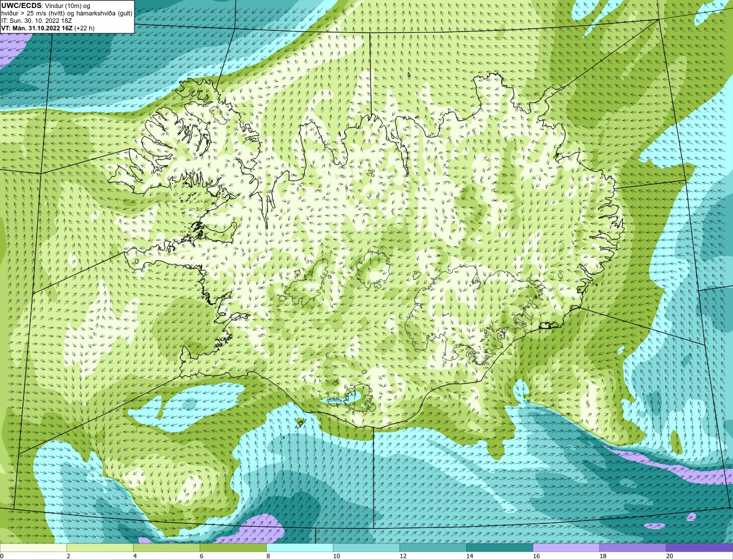Screen dimensions: 733x560
Task: Click the legend scale label '6'
Action: pyautogui.click(x=202, y=556)
